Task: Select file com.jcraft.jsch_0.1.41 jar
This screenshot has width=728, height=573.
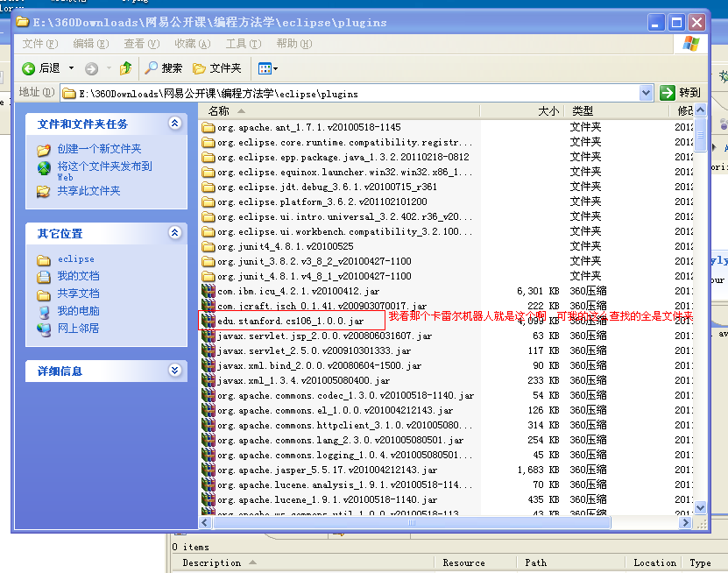Action: (x=322, y=306)
